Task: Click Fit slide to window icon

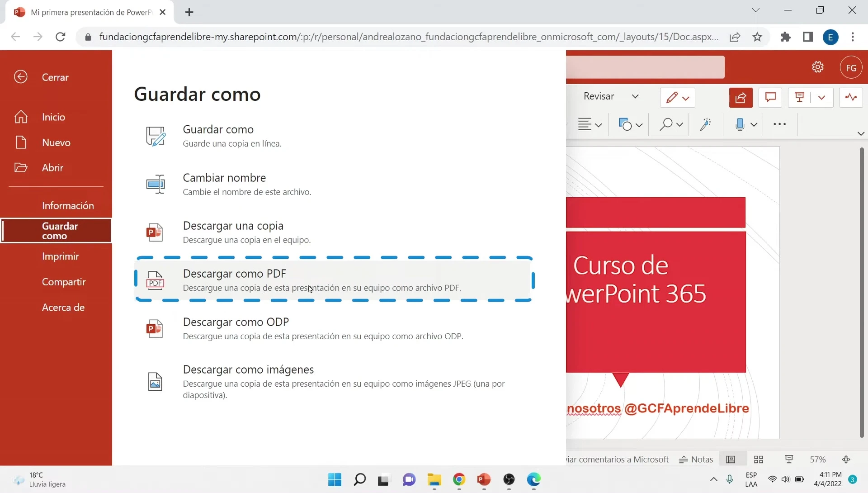Action: coord(846,460)
